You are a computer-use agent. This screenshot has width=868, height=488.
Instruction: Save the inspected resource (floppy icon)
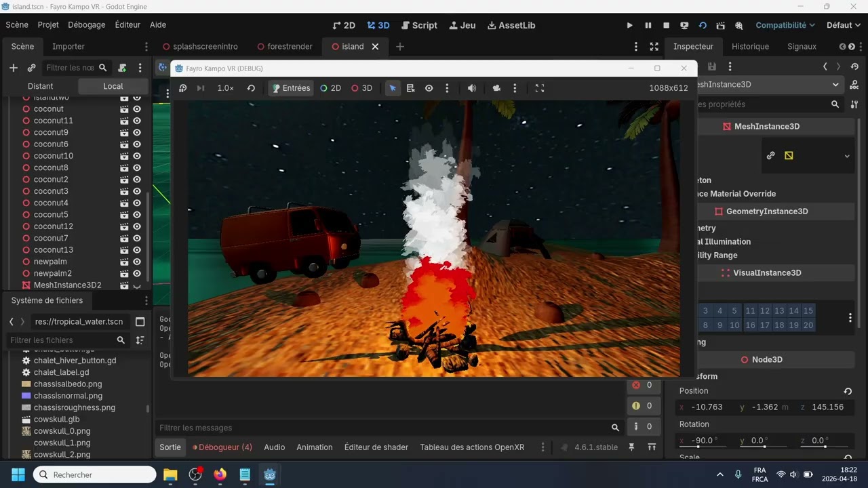pos(712,66)
